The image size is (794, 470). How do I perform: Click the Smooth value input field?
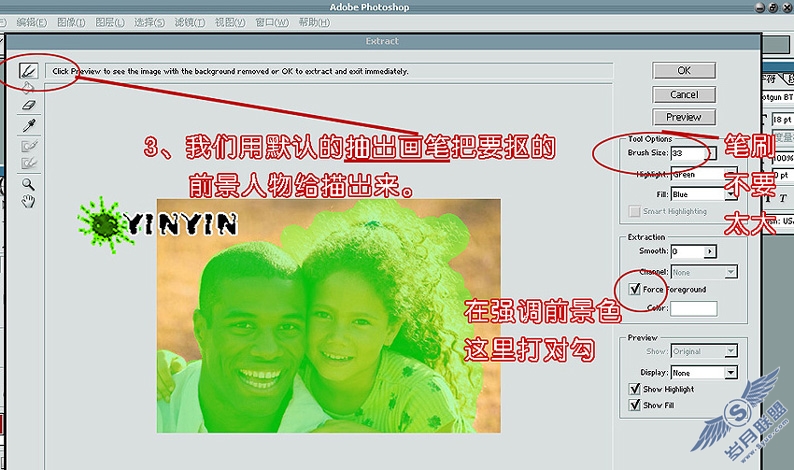click(688, 251)
